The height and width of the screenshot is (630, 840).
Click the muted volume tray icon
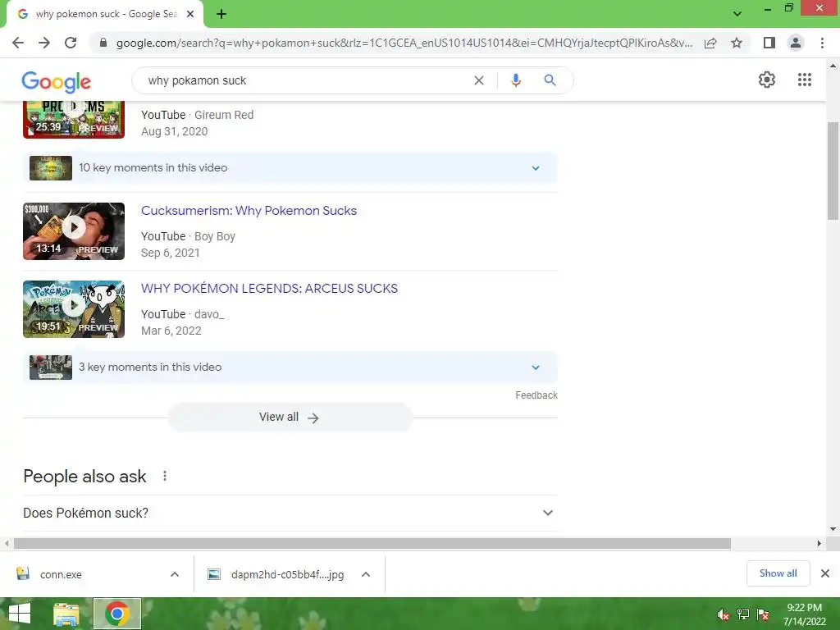pyautogui.click(x=724, y=614)
